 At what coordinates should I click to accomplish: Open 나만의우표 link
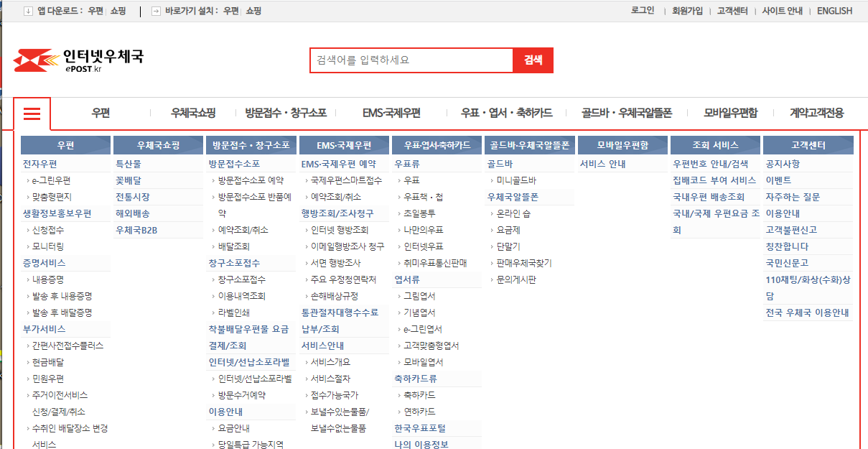point(424,230)
